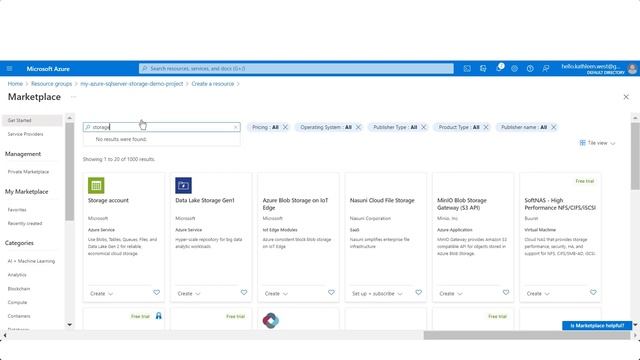This screenshot has height=360, width=640.
Task: Select Containers category
Action: [19, 316]
